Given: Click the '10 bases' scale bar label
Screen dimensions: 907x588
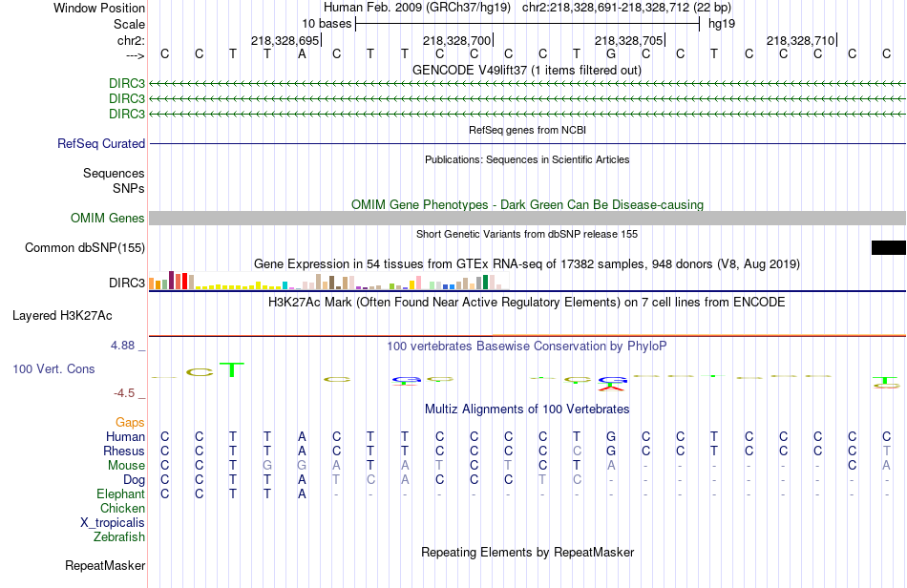Looking at the screenshot, I should pyautogui.click(x=327, y=24).
